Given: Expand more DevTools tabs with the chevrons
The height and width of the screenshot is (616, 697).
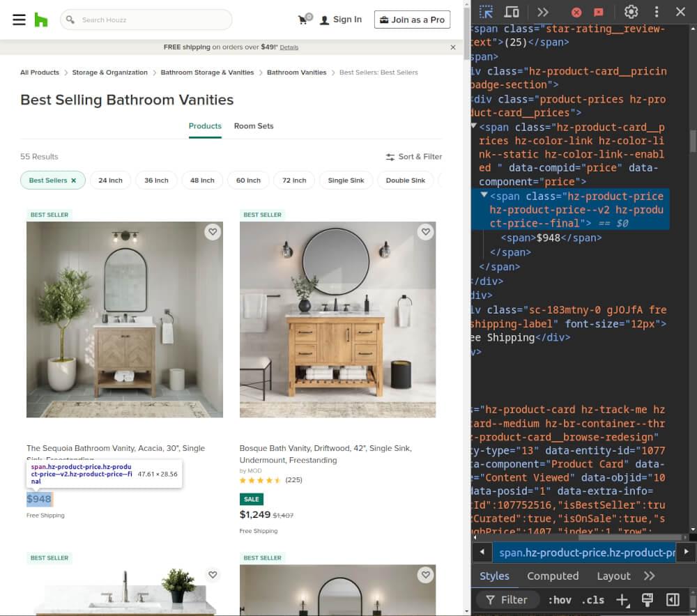Looking at the screenshot, I should (x=544, y=12).
